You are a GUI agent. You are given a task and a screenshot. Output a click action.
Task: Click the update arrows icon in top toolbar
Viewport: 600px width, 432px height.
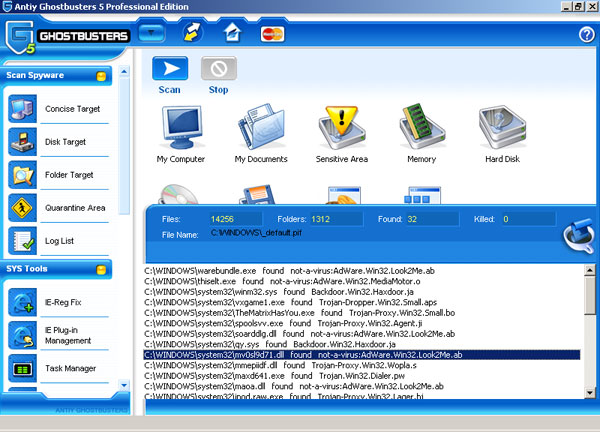click(192, 32)
